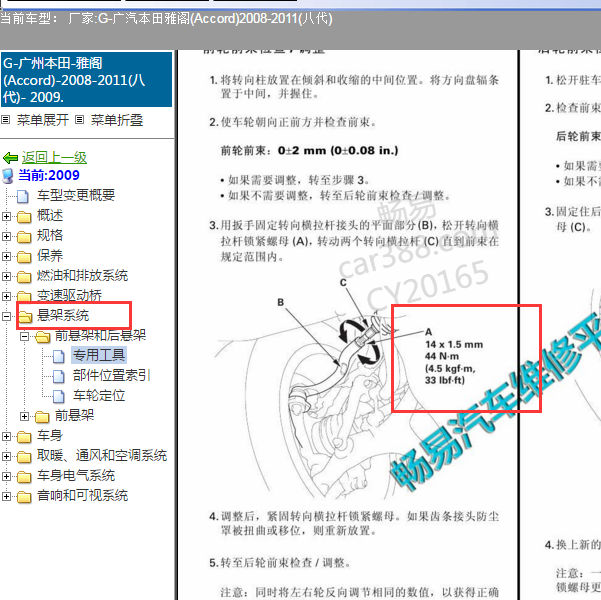Expand the 规格 folder node
The height and width of the screenshot is (600, 601).
(x=6, y=236)
